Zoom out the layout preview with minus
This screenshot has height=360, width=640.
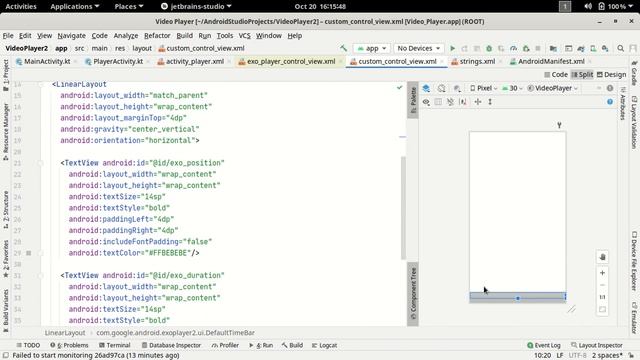tap(602, 285)
